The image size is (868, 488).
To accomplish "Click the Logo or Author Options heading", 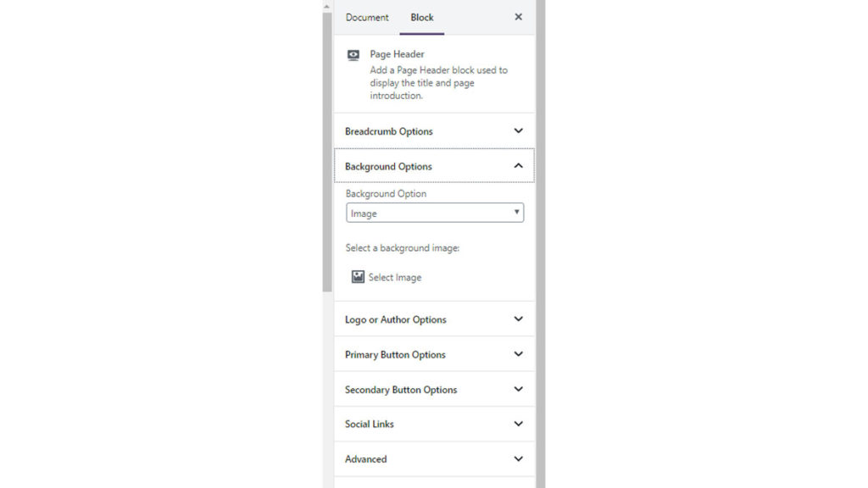I will coord(396,319).
